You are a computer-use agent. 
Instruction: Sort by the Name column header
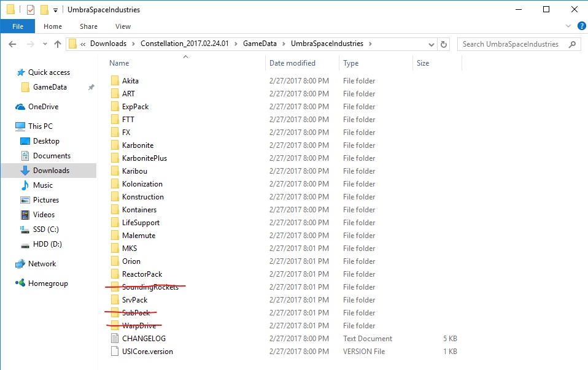point(119,63)
